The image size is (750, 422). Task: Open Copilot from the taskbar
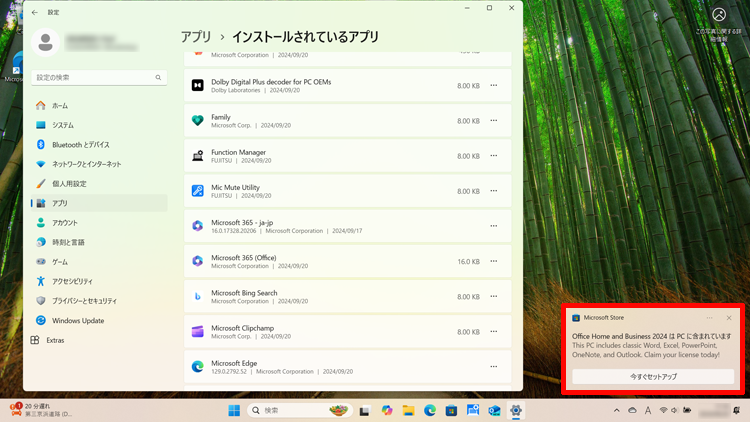387,411
